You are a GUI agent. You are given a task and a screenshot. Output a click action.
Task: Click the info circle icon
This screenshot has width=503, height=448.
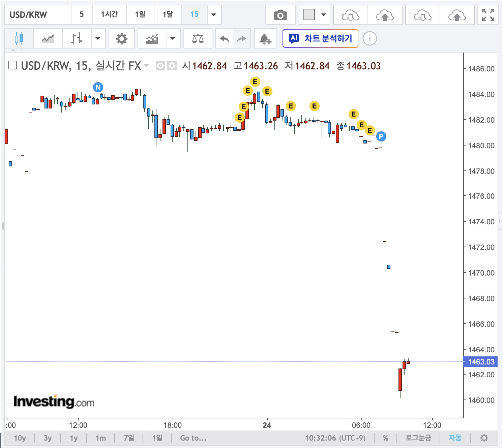(x=370, y=38)
